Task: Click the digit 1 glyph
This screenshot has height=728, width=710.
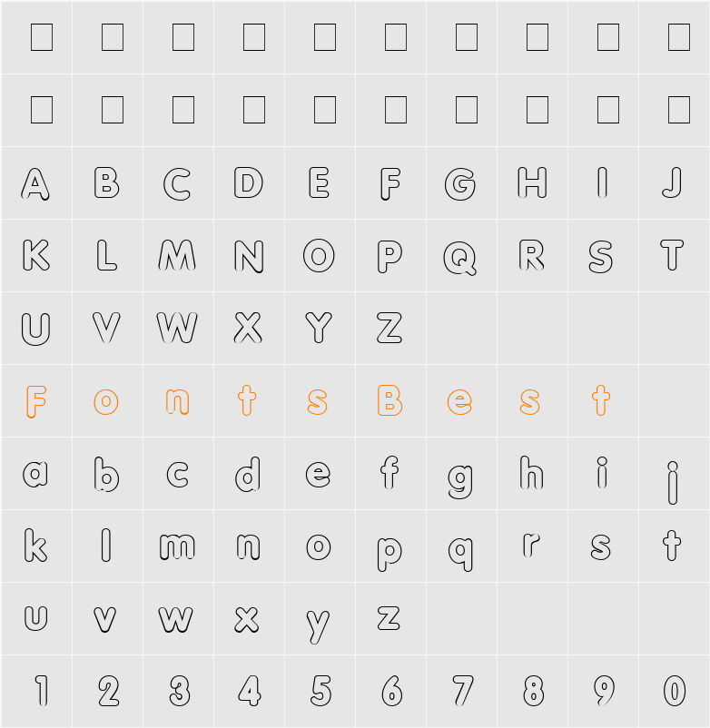Action: point(42,691)
